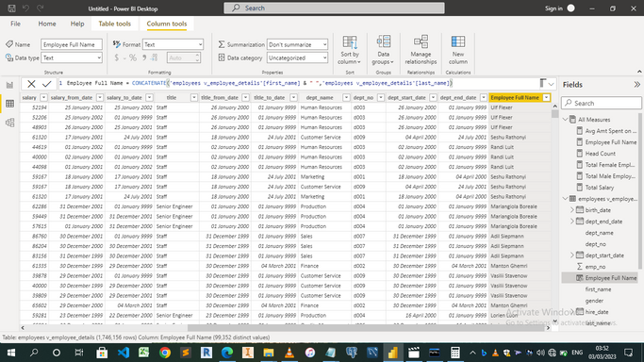Switch to the Column tools tab
644x362 pixels.
[167, 24]
